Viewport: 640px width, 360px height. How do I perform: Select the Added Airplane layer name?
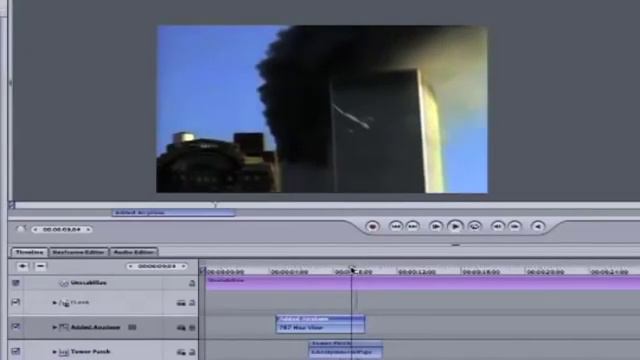pos(96,327)
